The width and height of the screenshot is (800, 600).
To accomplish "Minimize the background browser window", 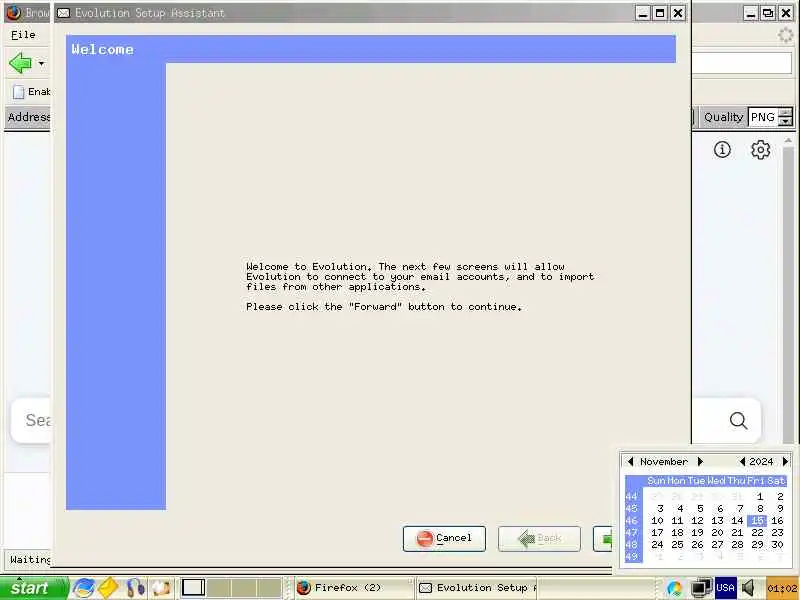I will (x=750, y=13).
